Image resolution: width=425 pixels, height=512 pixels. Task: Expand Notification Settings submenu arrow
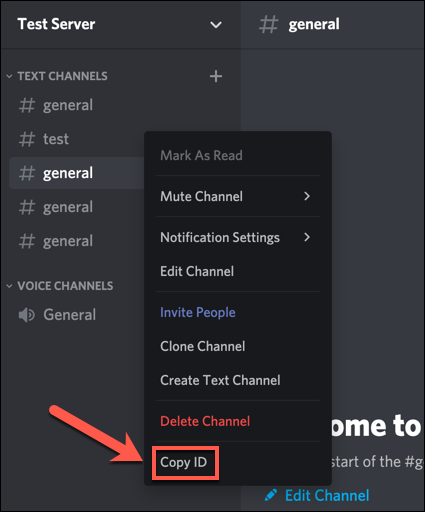[x=307, y=237]
